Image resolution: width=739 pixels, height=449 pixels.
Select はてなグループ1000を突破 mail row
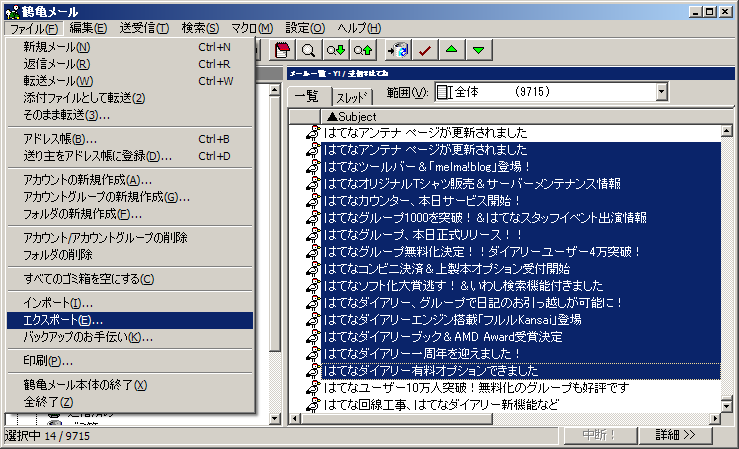pos(521,217)
